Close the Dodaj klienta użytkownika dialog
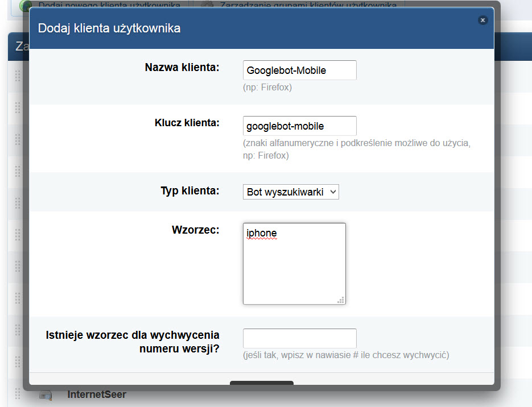This screenshot has width=532, height=407. coord(482,20)
